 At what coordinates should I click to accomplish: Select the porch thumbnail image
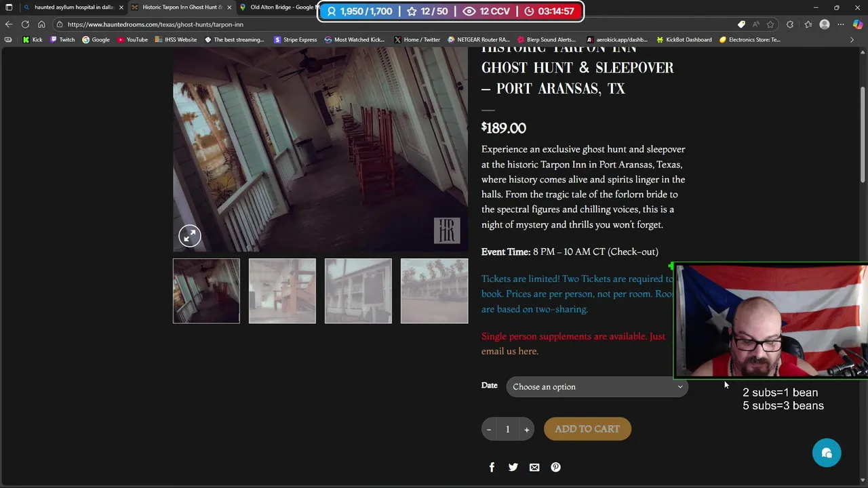tap(206, 291)
